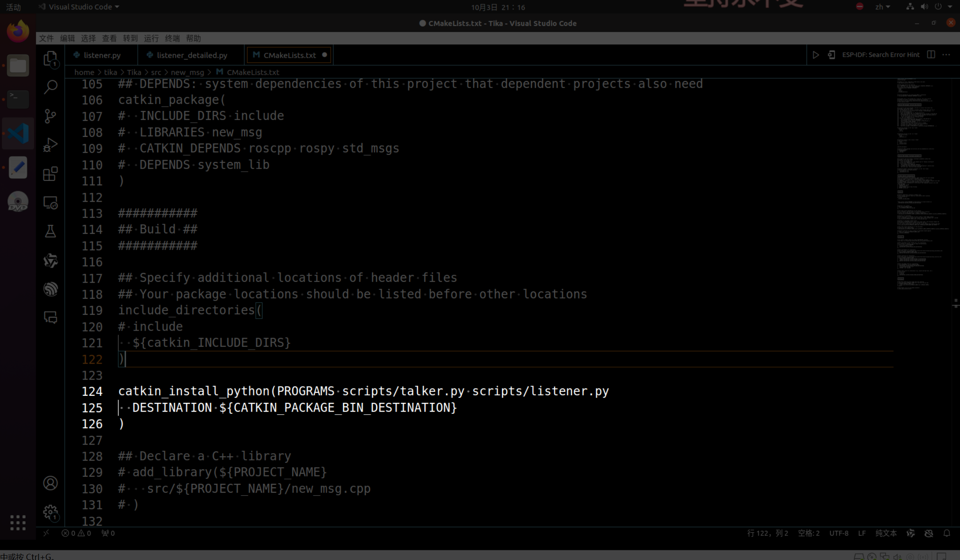Open the Run and Debug view
Viewport: 960px width, 560px height.
click(x=50, y=145)
